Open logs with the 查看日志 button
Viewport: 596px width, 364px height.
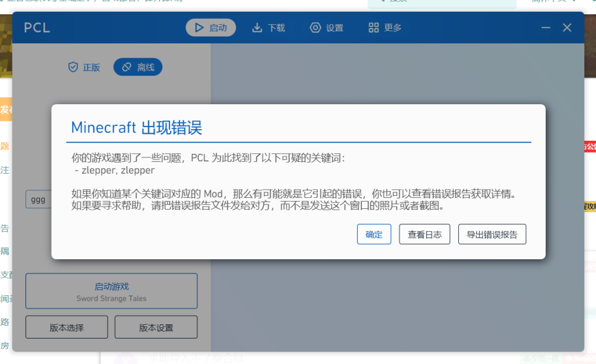(425, 234)
